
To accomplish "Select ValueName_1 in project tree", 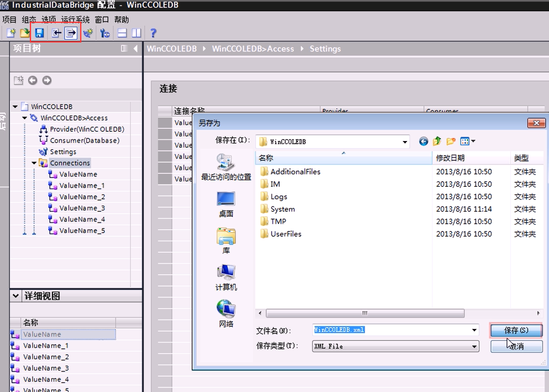I will pos(82,186).
